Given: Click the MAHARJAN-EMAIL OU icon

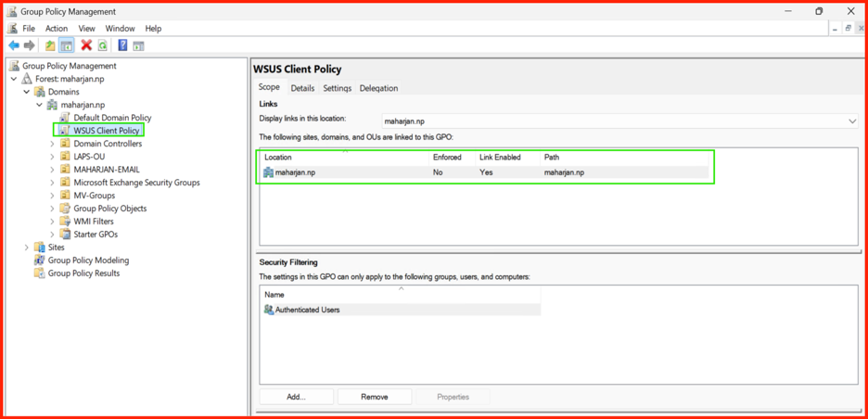Looking at the screenshot, I should (66, 170).
